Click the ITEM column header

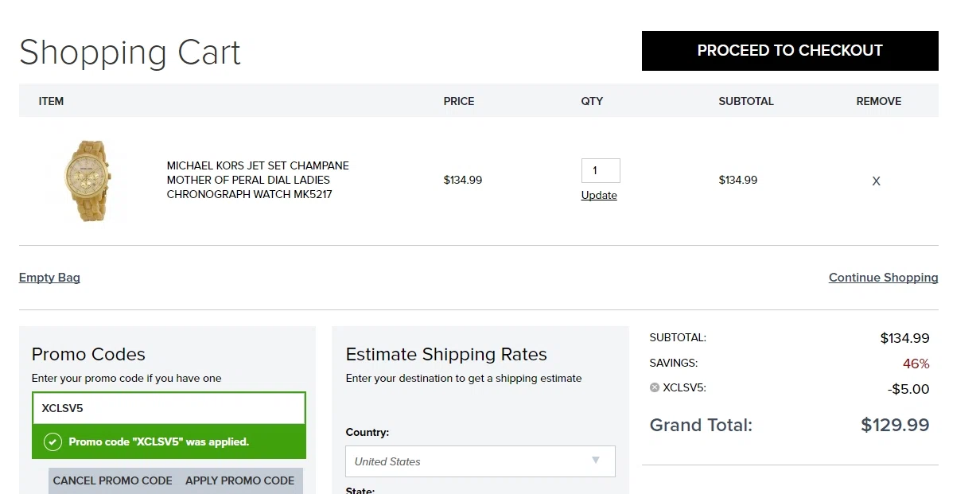(x=51, y=101)
